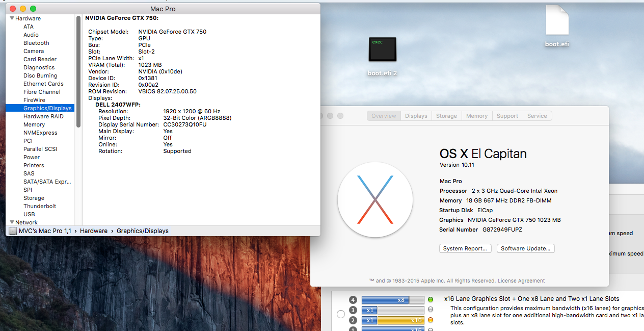Click slot 4 number badge
The width and height of the screenshot is (644, 331).
pos(353,300)
